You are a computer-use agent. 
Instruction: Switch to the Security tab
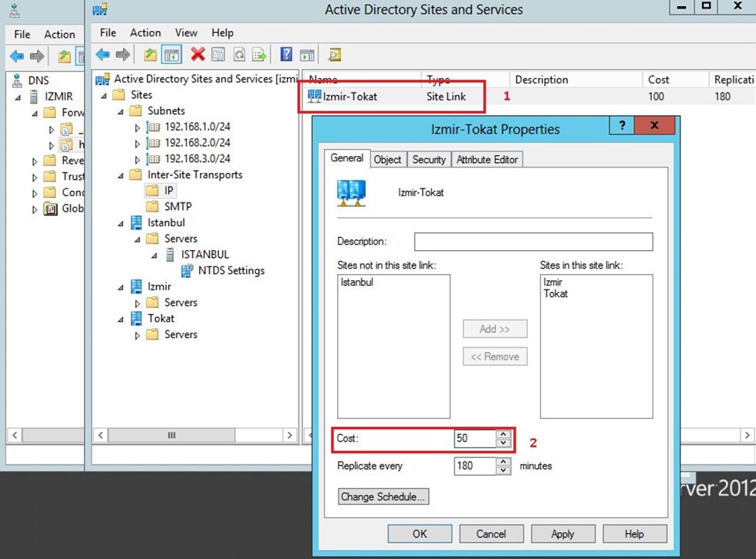click(429, 159)
